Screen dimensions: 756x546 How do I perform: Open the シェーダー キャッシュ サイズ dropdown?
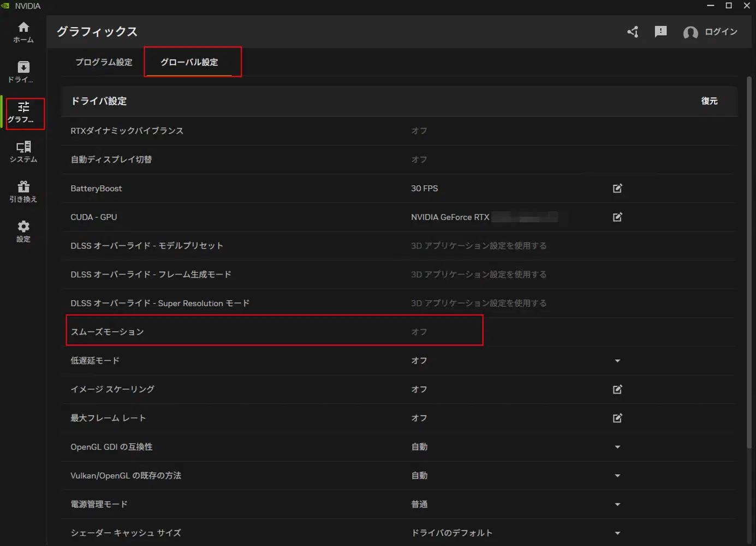coord(617,533)
